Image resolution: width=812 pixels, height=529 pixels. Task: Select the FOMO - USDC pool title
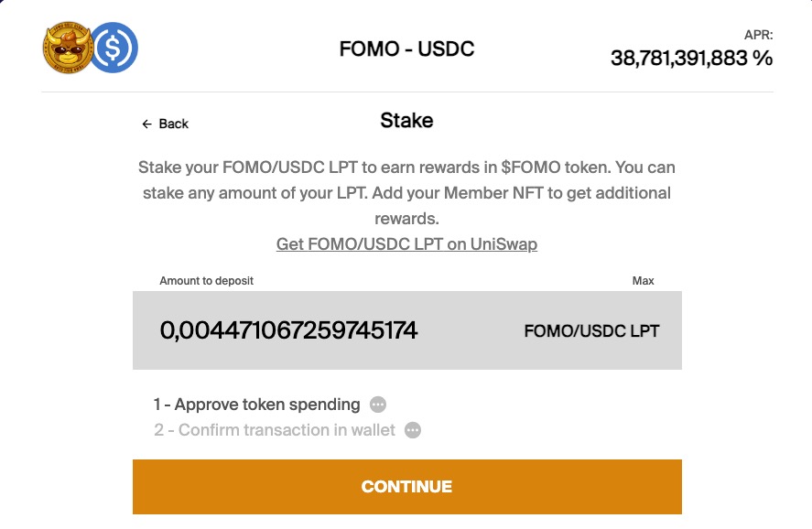pyautogui.click(x=406, y=49)
